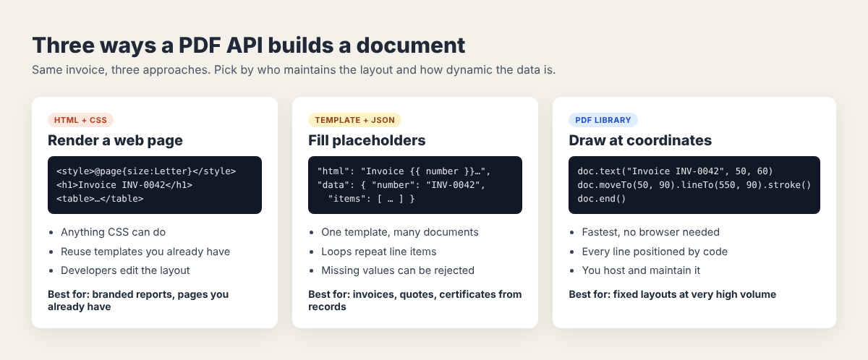Click the doc.end() code line

(x=602, y=198)
